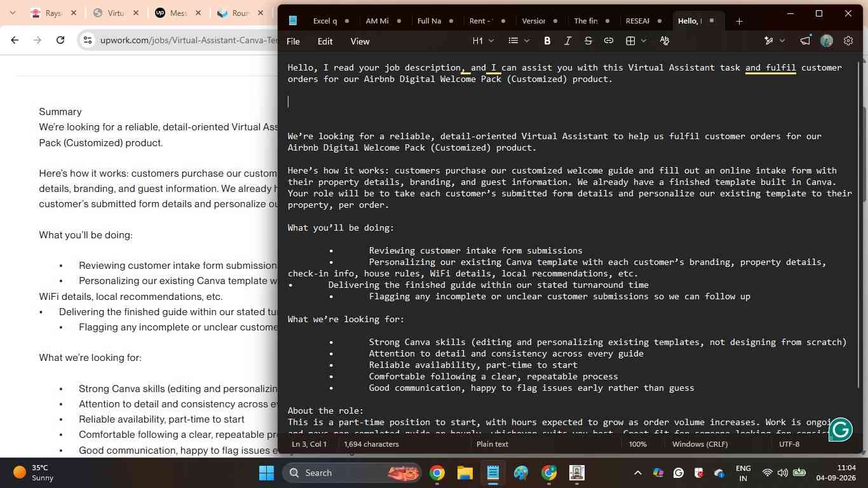Click the clear formatting icon
Viewport: 868px width, 488px height.
pyautogui.click(x=665, y=41)
